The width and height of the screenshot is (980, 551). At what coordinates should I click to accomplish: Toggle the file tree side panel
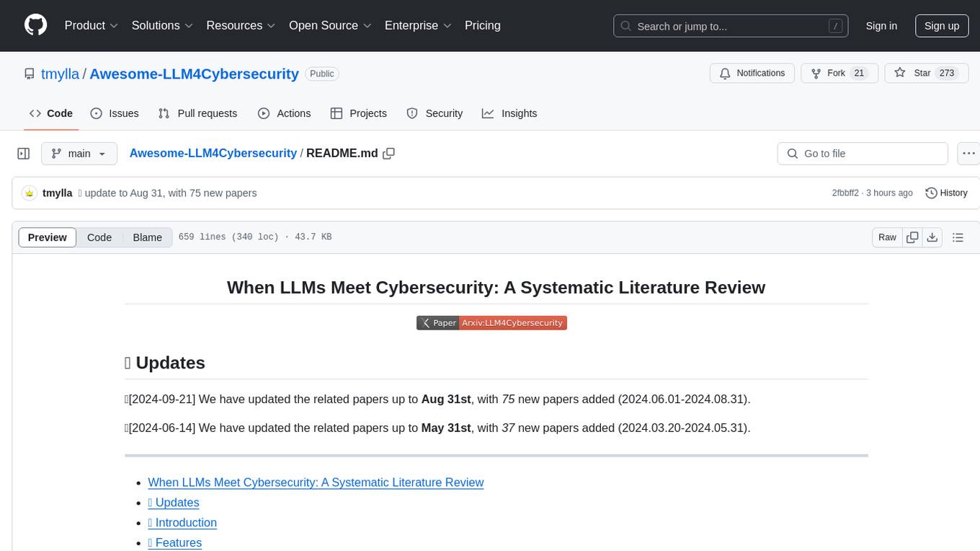click(24, 154)
